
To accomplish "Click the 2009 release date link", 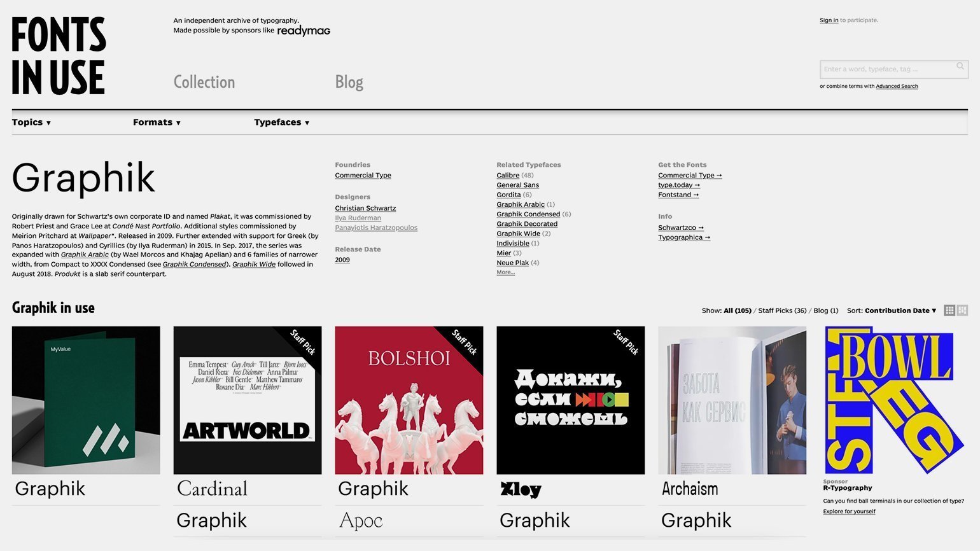I will [x=342, y=260].
